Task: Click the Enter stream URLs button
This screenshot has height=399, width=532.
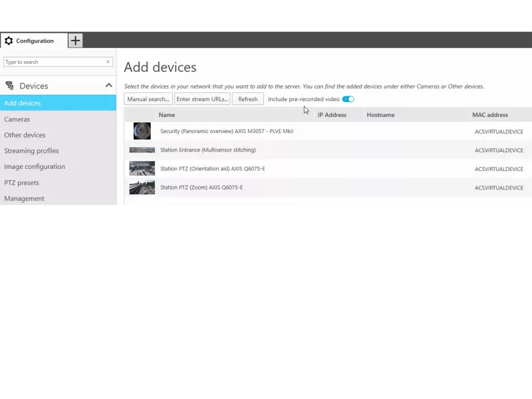Action: [202, 99]
